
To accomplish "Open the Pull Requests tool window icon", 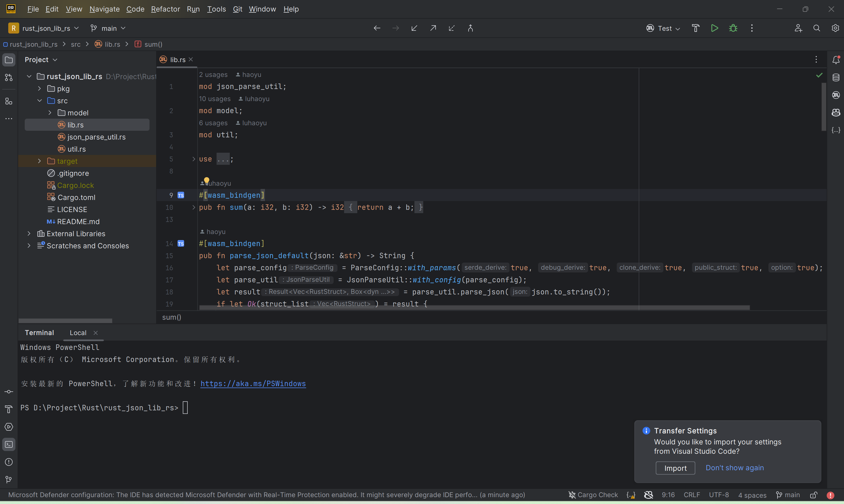I will [9, 77].
